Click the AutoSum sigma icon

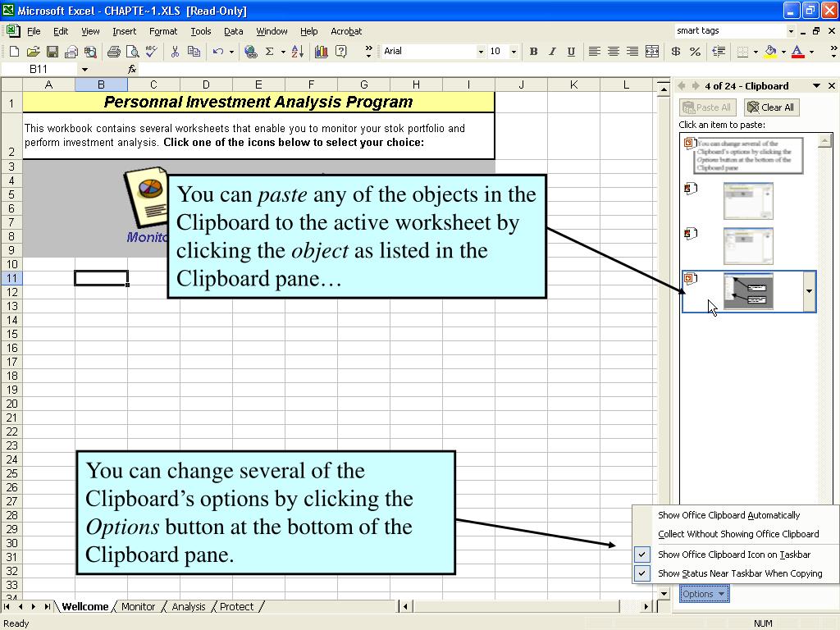click(x=269, y=52)
